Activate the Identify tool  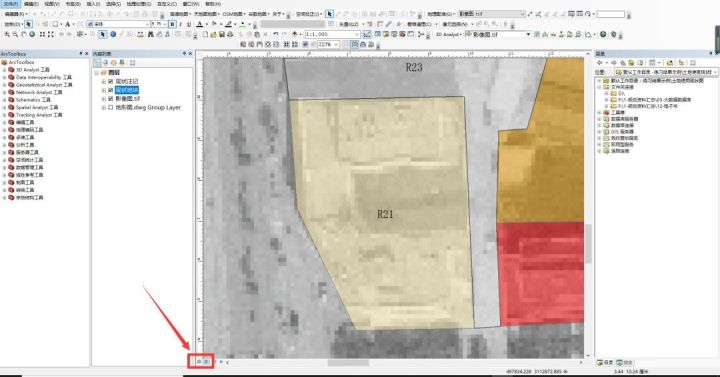113,34
